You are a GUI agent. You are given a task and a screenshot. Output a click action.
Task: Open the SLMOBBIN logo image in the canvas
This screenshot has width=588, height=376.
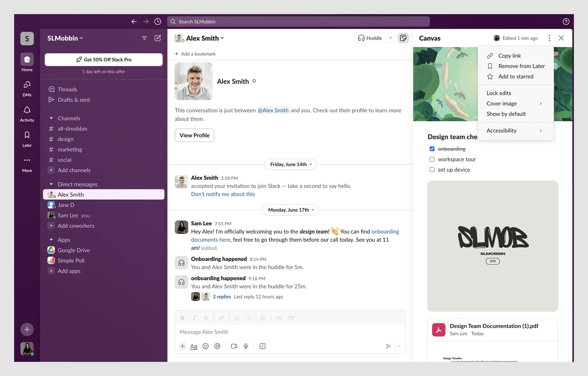493,246
